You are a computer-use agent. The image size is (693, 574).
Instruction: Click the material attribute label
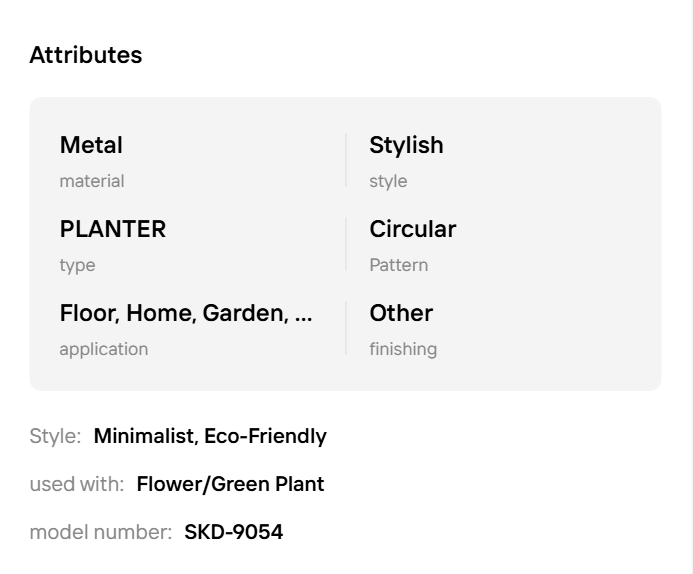[x=92, y=181]
